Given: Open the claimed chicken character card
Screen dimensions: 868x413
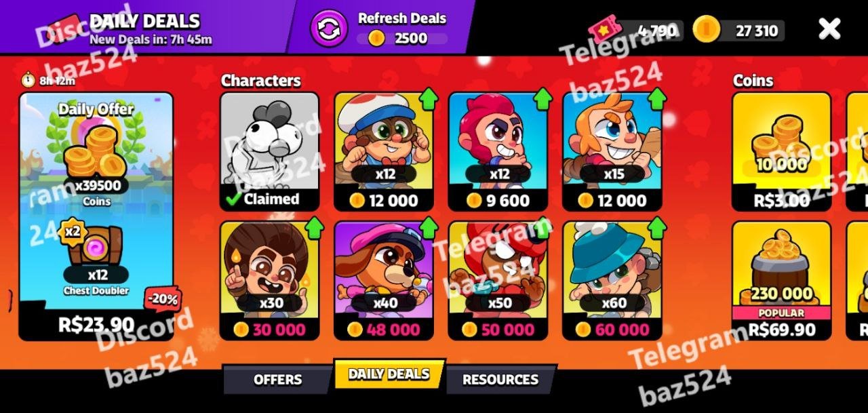Looking at the screenshot, I should point(270,152).
